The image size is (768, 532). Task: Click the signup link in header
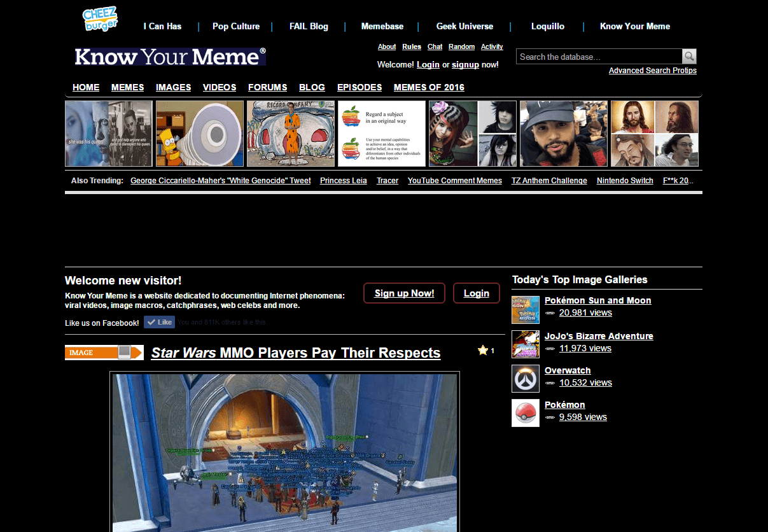465,64
